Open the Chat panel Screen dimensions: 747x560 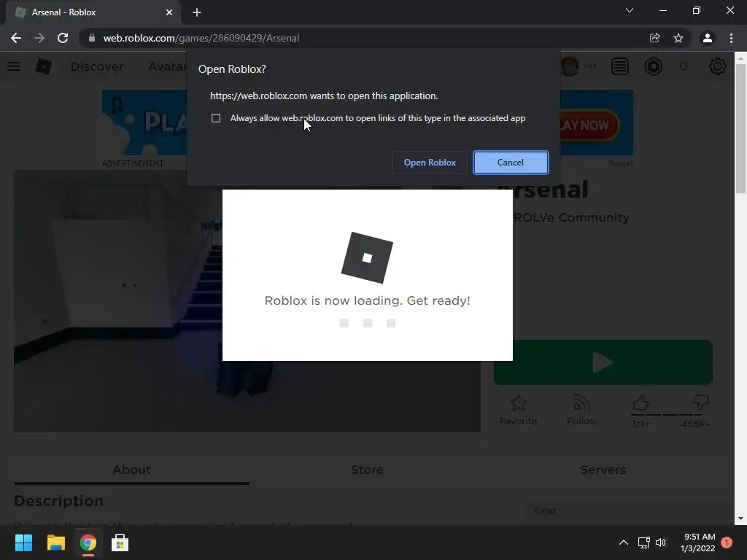[629, 511]
